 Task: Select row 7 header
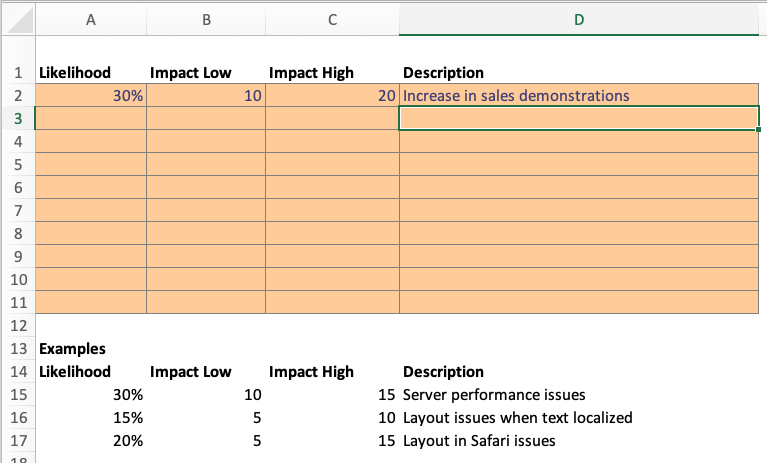(18, 210)
